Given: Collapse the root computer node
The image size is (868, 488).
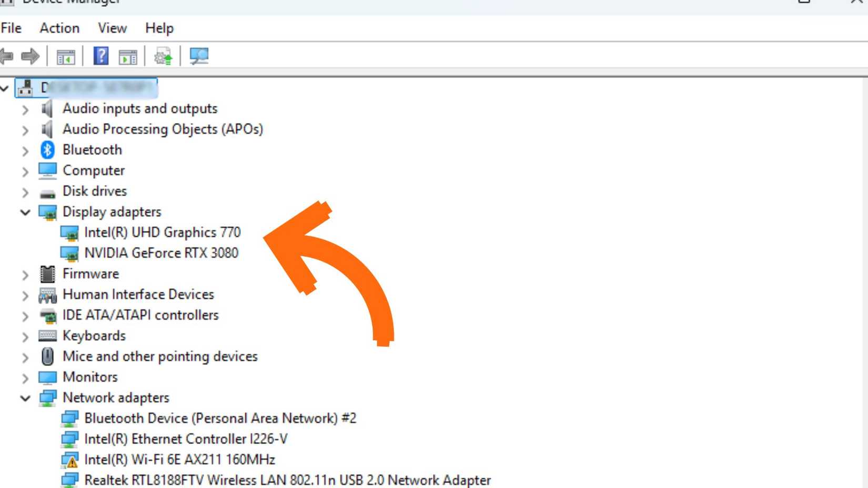Looking at the screenshot, I should (4, 88).
